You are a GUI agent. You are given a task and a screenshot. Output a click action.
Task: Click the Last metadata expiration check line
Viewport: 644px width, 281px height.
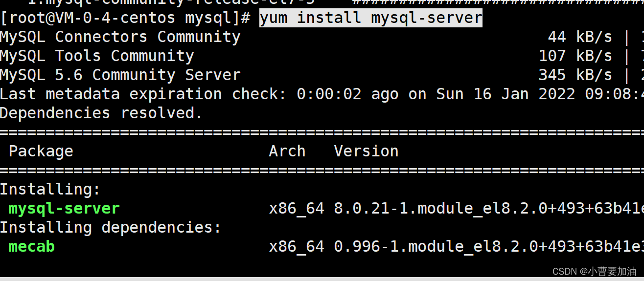pos(322,94)
